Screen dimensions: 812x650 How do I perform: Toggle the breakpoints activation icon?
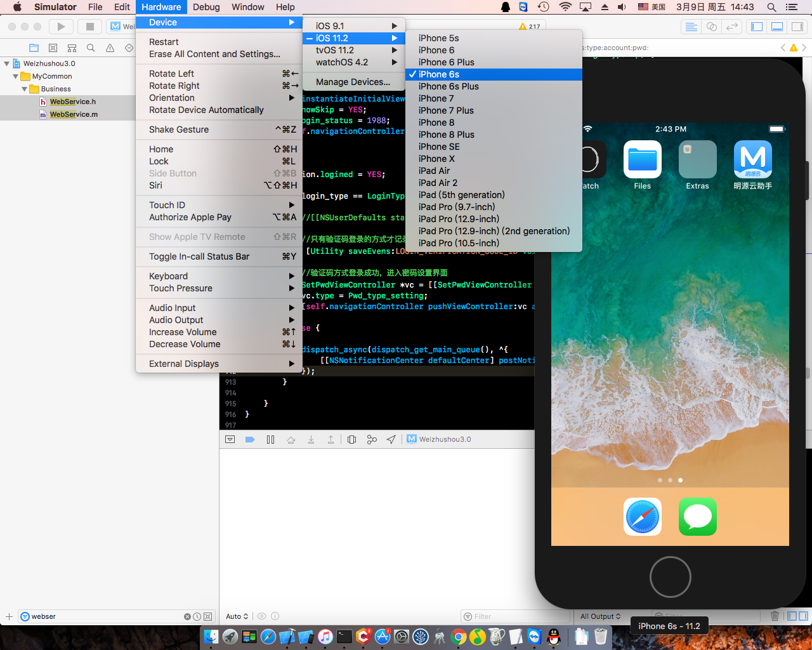coord(250,439)
